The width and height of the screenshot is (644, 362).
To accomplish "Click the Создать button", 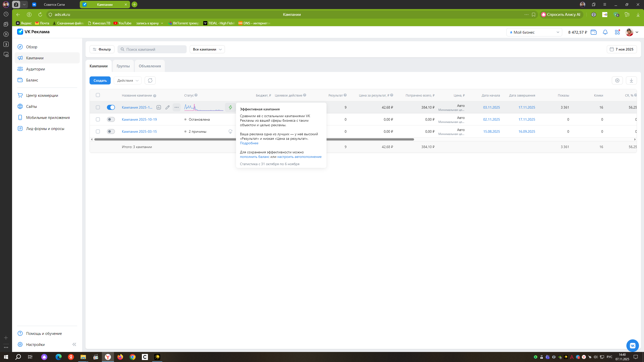I will [x=100, y=80].
